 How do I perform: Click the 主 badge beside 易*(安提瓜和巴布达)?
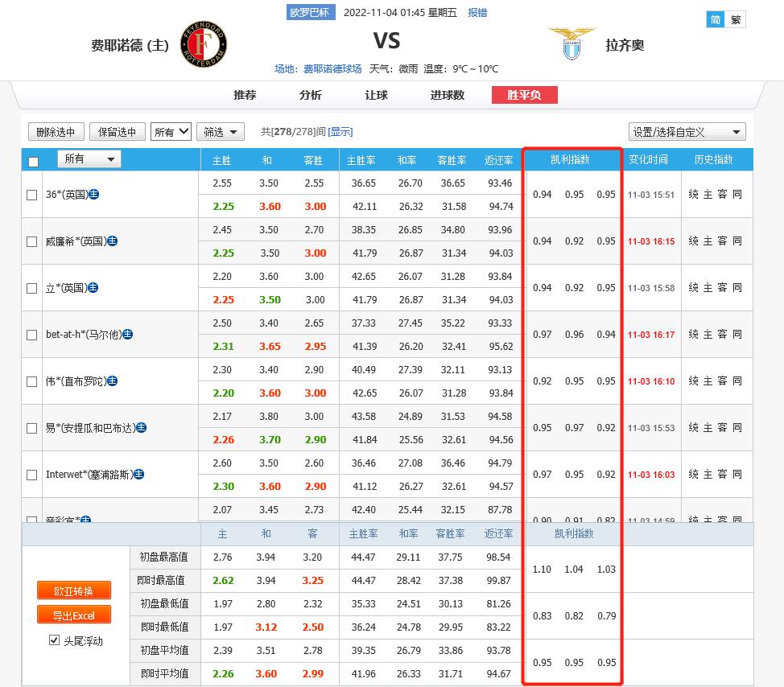point(142,428)
